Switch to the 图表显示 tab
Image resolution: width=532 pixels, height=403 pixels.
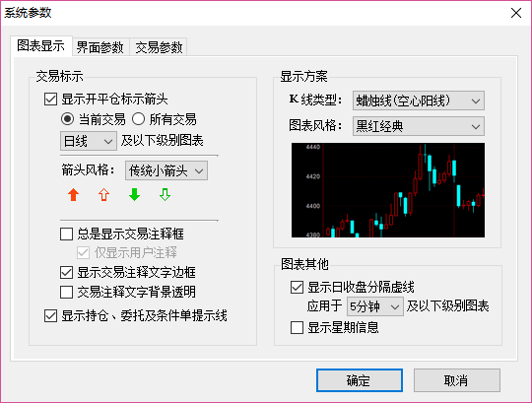[x=41, y=45]
